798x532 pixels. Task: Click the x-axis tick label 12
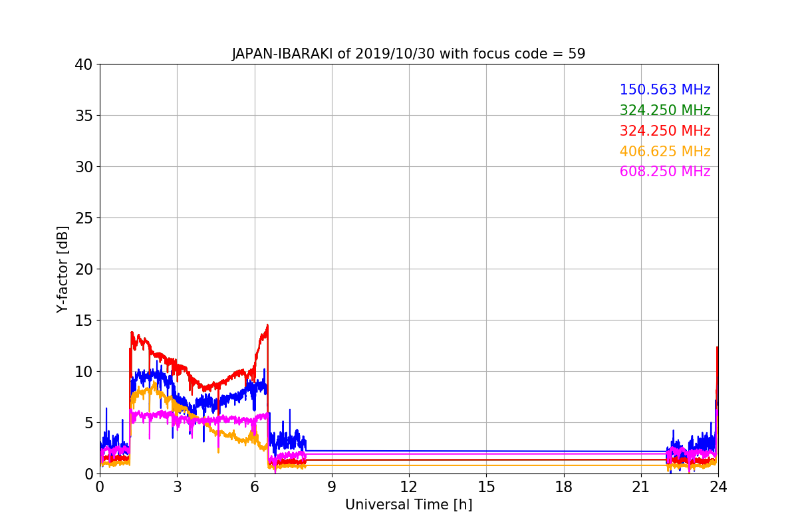[x=409, y=486]
